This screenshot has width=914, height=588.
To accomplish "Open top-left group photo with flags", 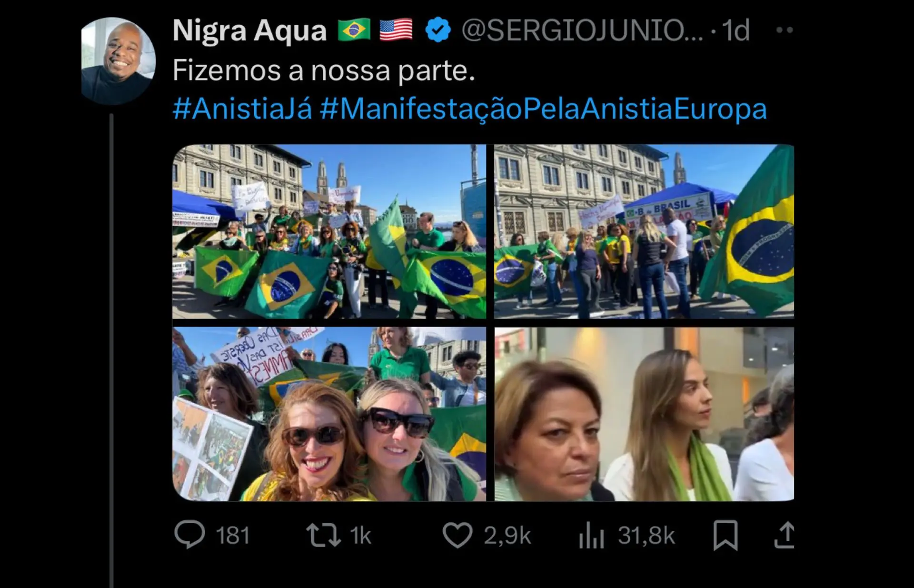I will pyautogui.click(x=329, y=231).
